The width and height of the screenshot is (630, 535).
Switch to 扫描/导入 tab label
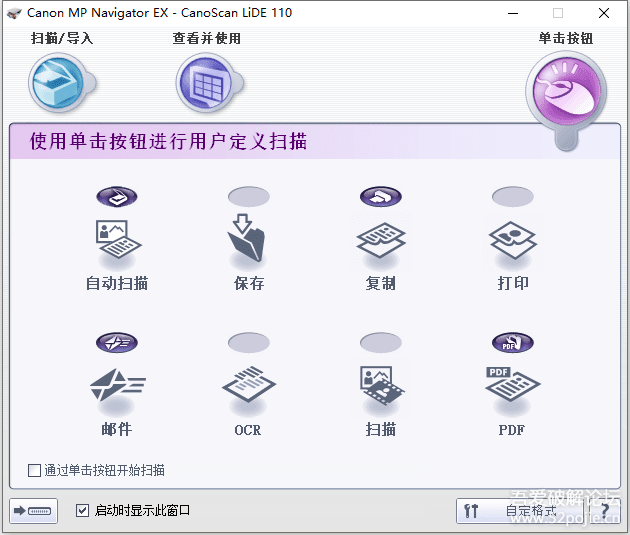click(x=62, y=39)
